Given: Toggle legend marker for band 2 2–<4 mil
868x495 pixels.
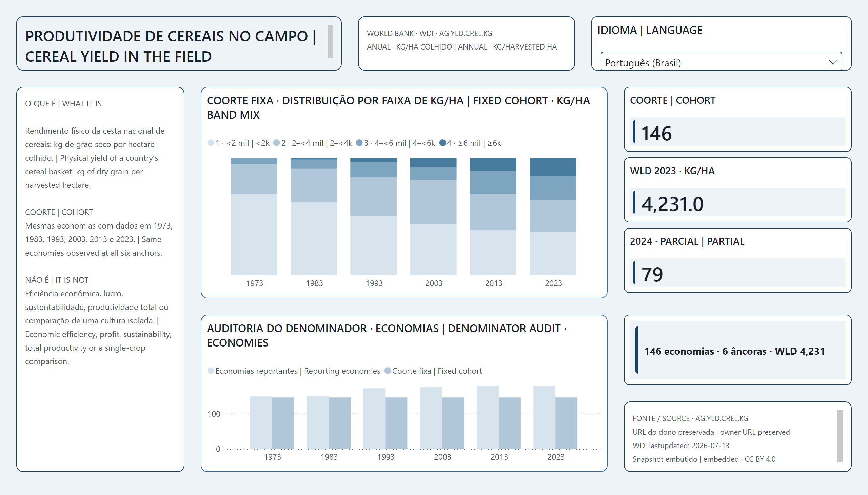Looking at the screenshot, I should 276,143.
